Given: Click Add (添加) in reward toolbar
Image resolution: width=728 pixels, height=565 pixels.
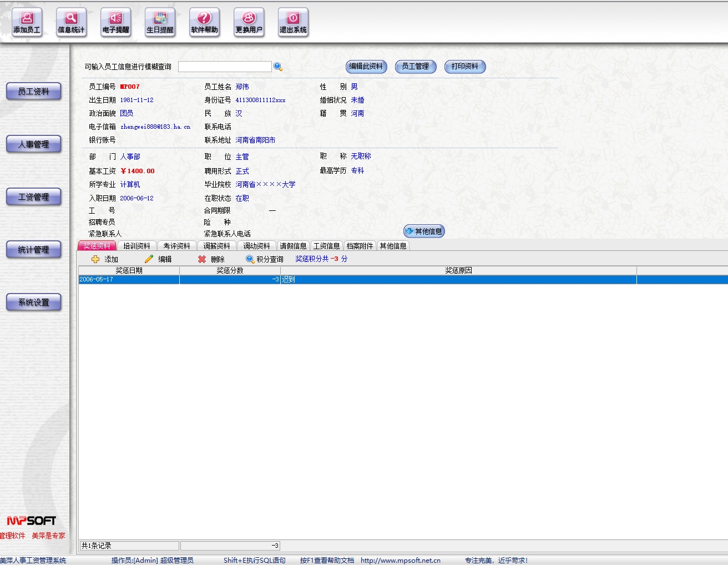Looking at the screenshot, I should pyautogui.click(x=105, y=259).
